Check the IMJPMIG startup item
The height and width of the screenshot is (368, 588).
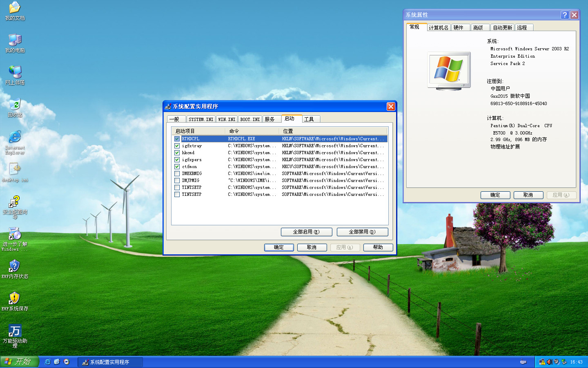pyautogui.click(x=177, y=181)
